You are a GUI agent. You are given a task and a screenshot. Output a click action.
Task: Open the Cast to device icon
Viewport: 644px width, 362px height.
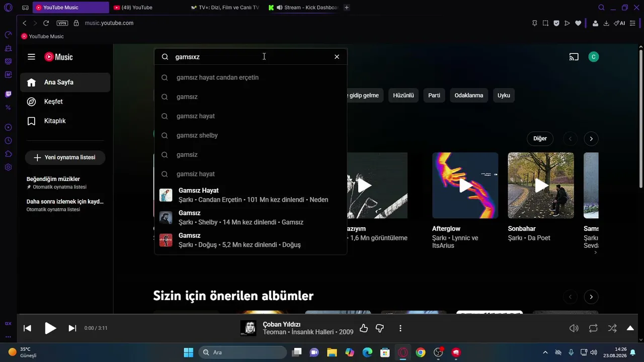tap(574, 57)
